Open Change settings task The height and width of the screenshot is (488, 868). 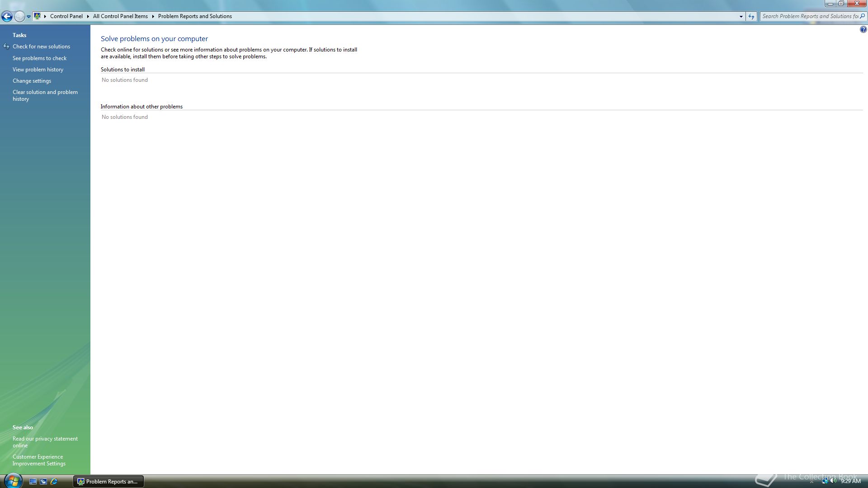coord(32,81)
